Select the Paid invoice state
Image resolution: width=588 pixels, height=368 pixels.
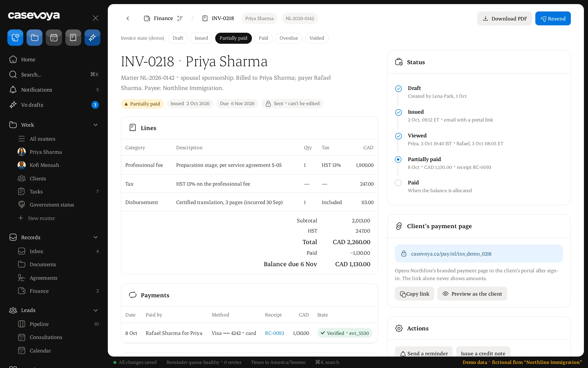point(263,38)
